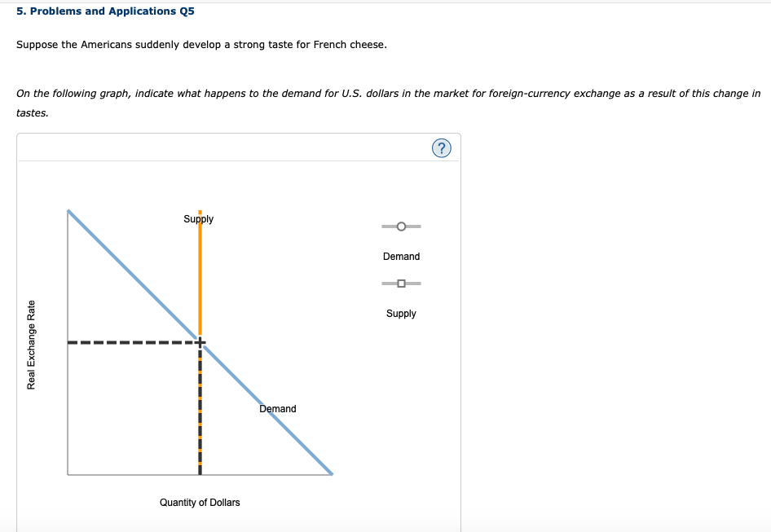Click the equilibrium intersection point

[199, 342]
